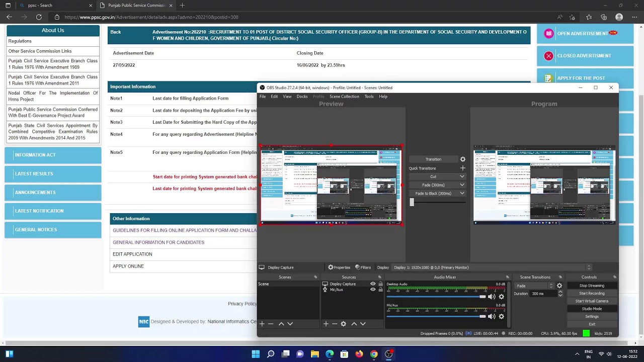Expand the Fade to Black (300ms) quick transition dropdown
The image size is (644, 362).
(x=462, y=194)
